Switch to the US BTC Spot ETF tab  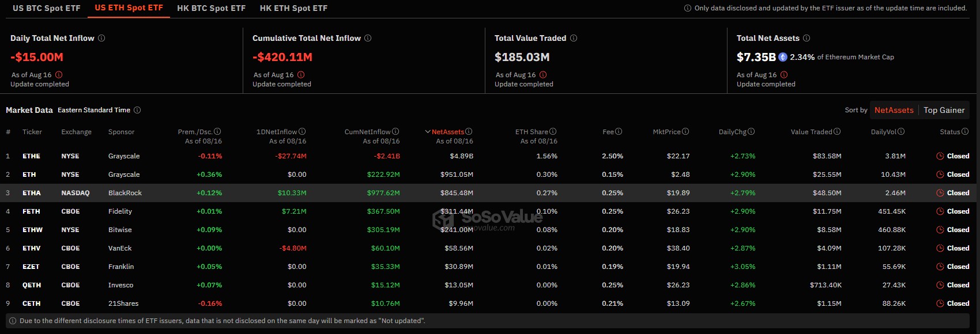point(47,8)
